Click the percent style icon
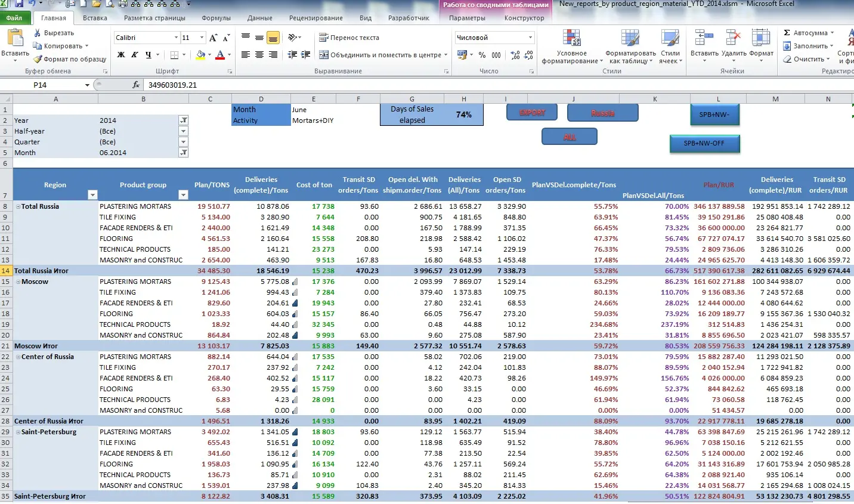Screen dimensions: 854x504 pyautogui.click(x=482, y=55)
